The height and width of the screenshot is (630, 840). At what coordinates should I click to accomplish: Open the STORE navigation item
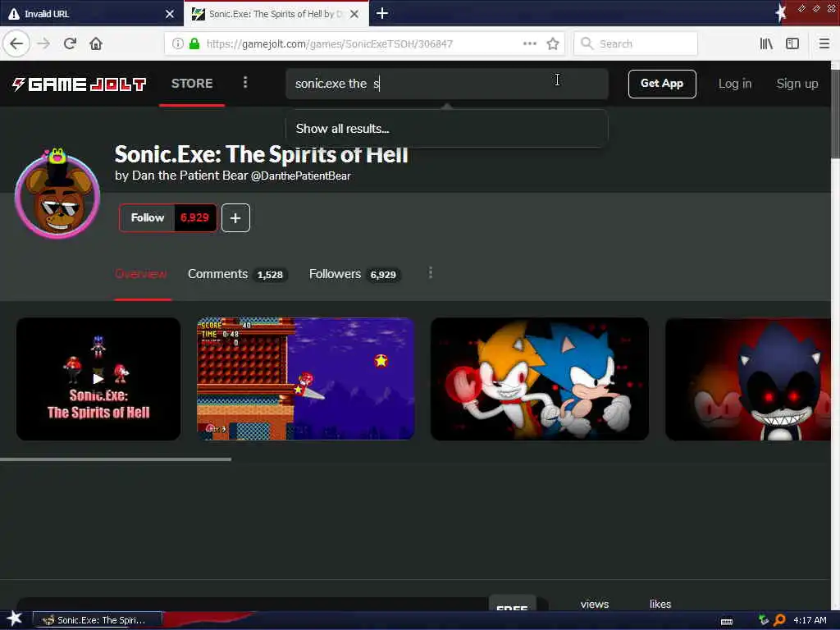pyautogui.click(x=192, y=84)
